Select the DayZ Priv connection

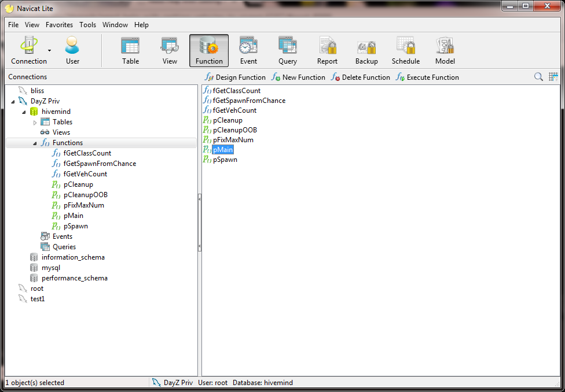45,101
